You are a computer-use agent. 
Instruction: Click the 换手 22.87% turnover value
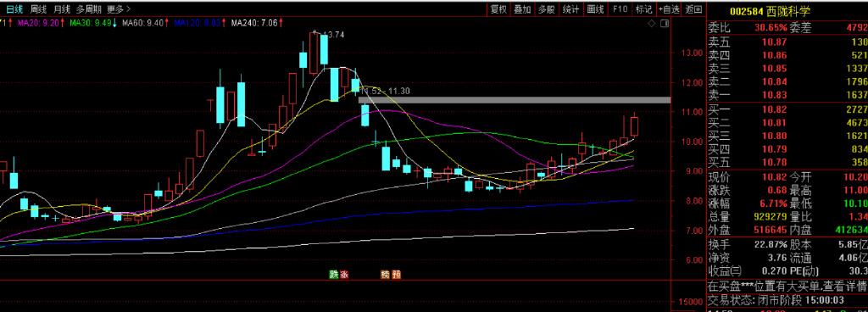pos(771,244)
